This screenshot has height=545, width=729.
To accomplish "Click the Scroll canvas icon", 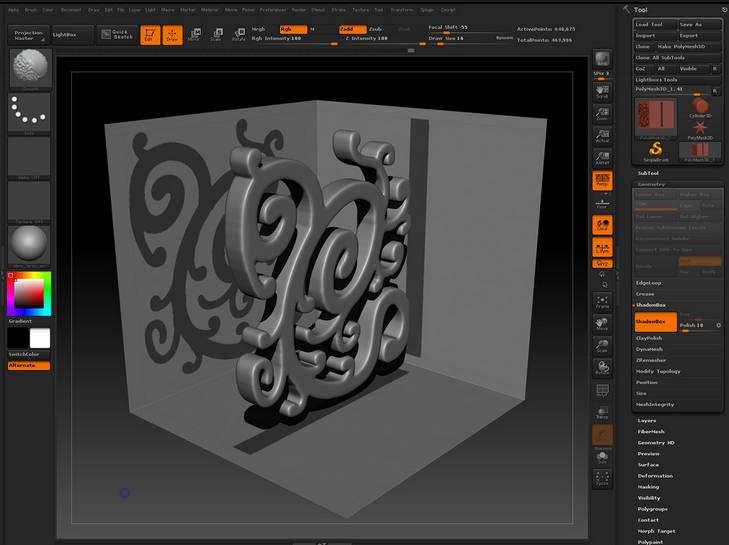I will (x=602, y=91).
